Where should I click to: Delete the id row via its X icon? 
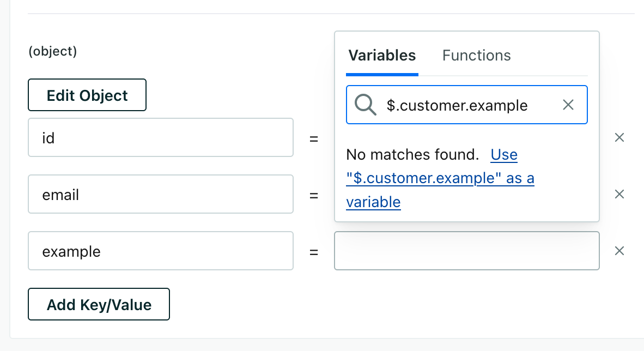pos(619,137)
